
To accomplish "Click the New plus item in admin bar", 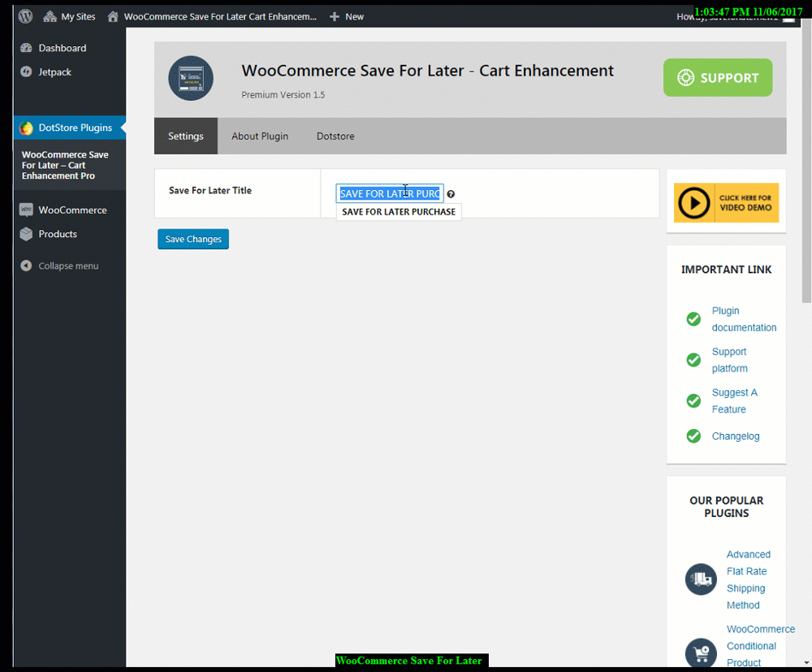I will (347, 16).
